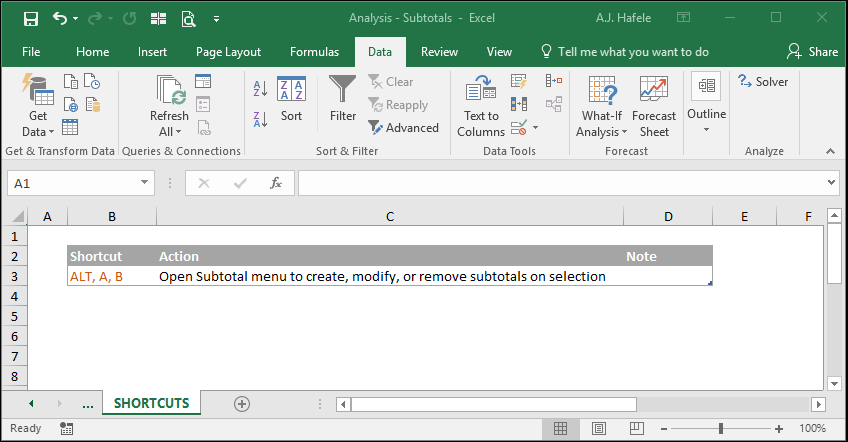Image resolution: width=848 pixels, height=442 pixels.
Task: Select Normal view button in status bar
Action: click(x=561, y=429)
